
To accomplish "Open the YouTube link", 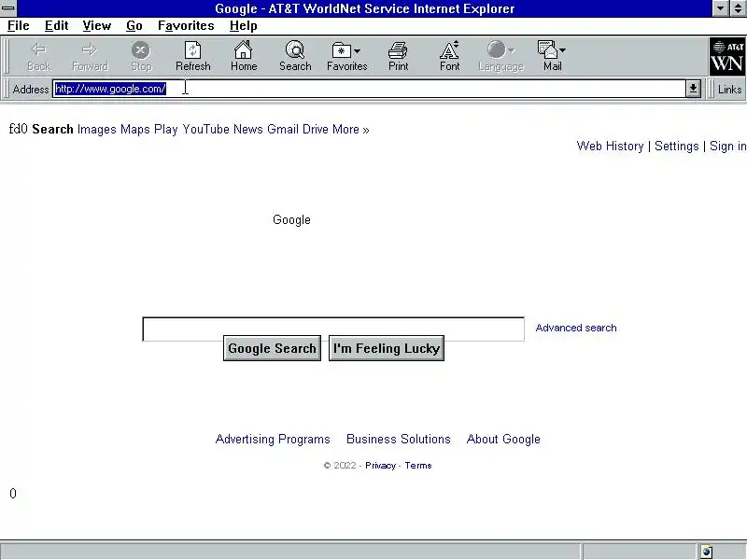I will tap(205, 130).
